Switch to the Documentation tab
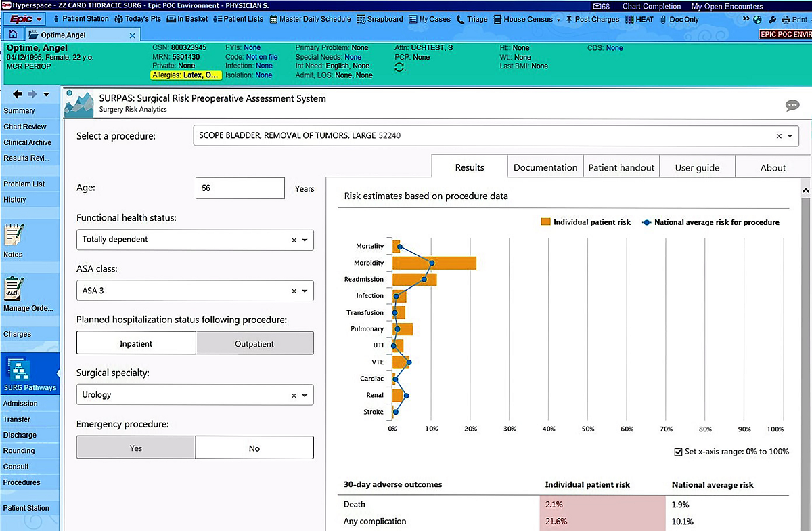 (545, 167)
